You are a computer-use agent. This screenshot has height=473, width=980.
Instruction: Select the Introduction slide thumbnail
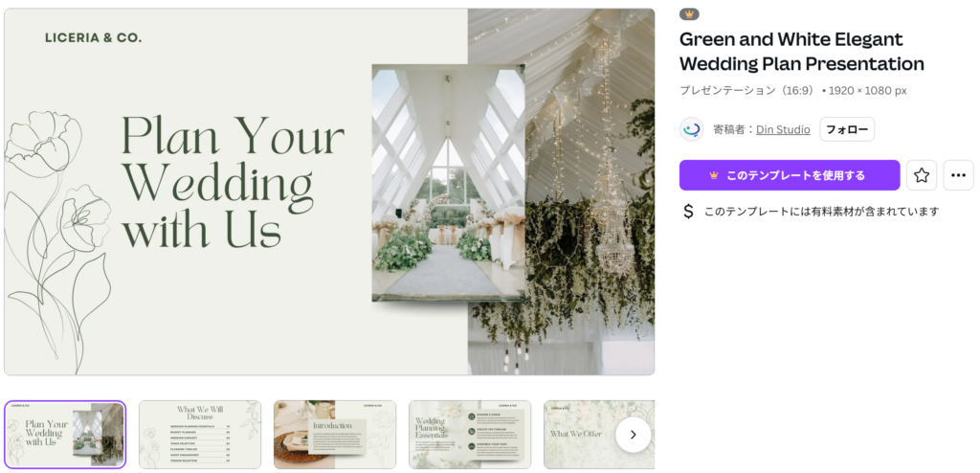[x=335, y=435]
